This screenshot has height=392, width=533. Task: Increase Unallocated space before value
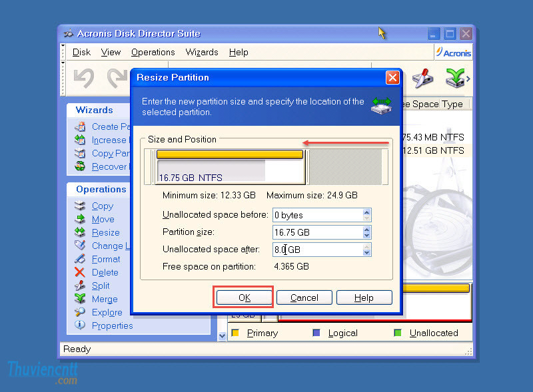click(366, 212)
